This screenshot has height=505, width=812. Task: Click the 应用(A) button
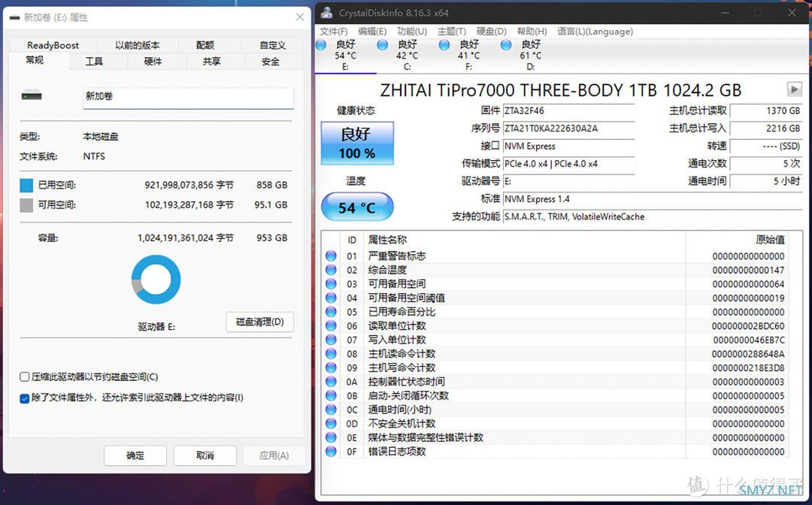[x=274, y=455]
